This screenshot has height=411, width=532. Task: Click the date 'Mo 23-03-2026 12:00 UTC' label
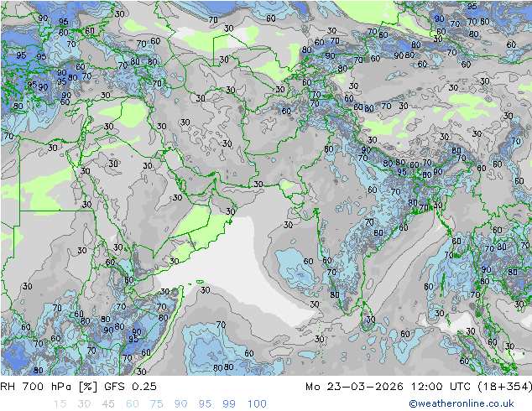coord(389,387)
